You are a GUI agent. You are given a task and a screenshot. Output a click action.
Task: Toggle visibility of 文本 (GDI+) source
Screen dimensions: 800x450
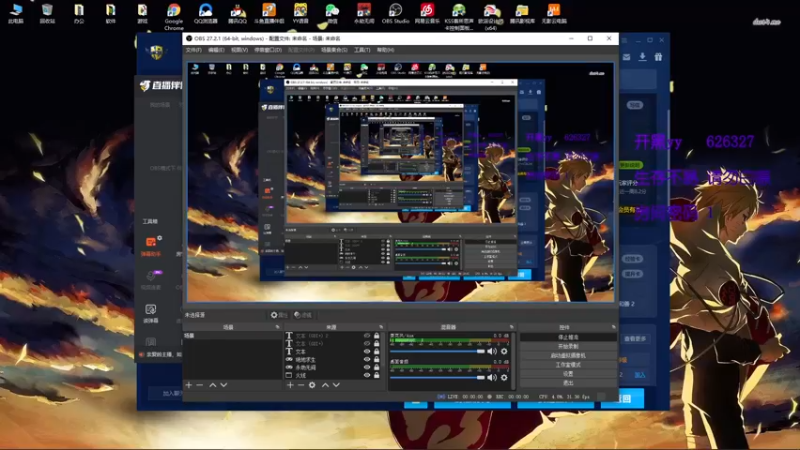pyautogui.click(x=367, y=343)
